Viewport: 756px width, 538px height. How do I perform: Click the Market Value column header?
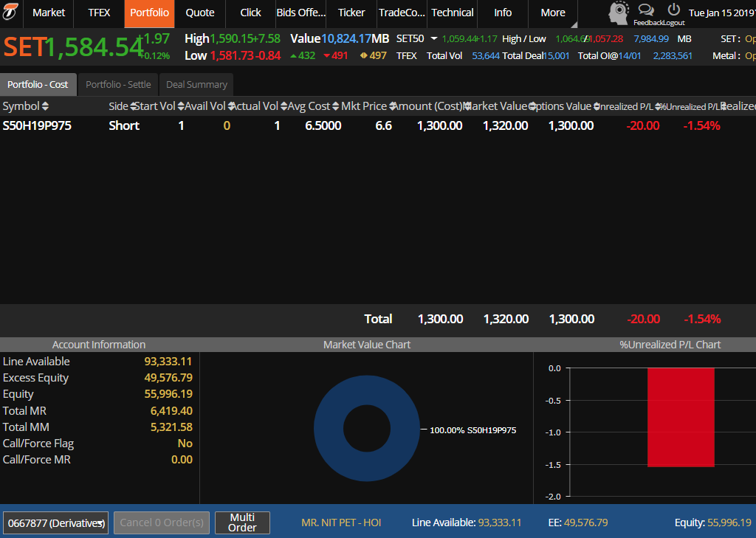coord(497,106)
